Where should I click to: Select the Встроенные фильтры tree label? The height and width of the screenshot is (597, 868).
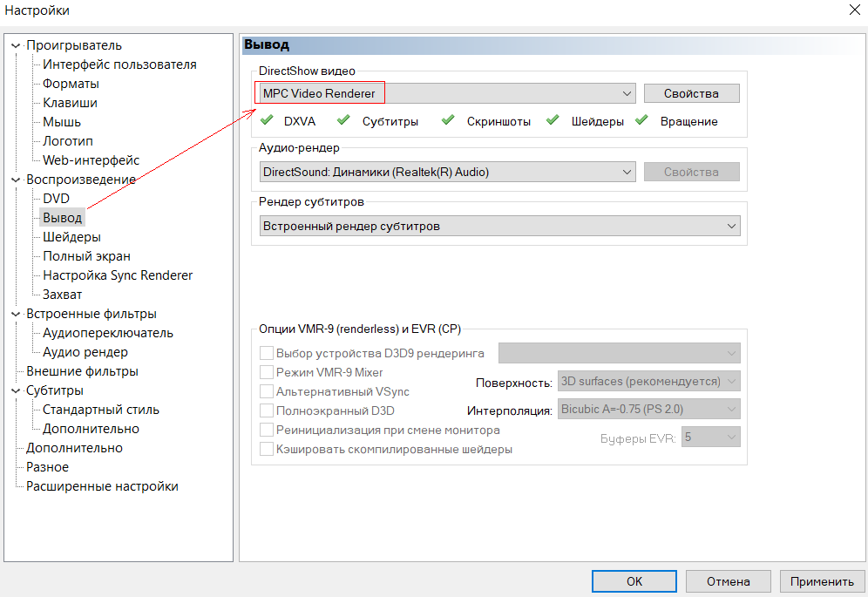pos(92,314)
